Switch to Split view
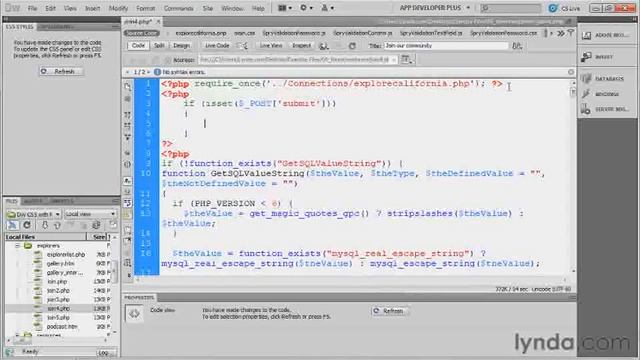 click(x=159, y=46)
